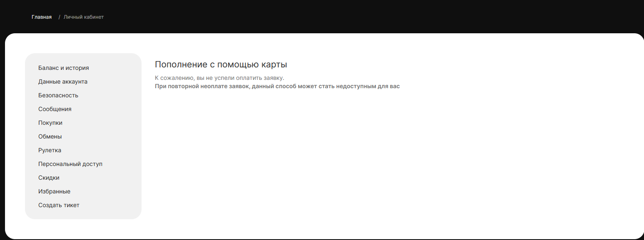Screen dimensions: 644x240
Task: Click text К сожалению, вы не успели оплатить заявку
Action: [x=219, y=78]
